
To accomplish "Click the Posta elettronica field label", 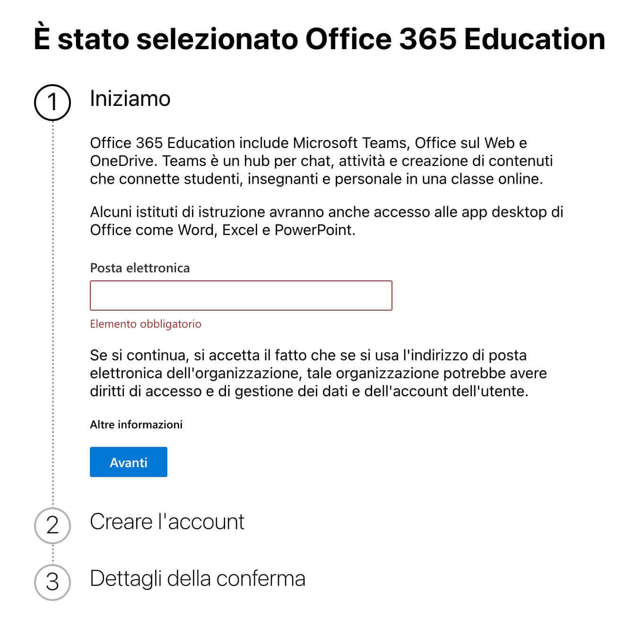I will coord(140,268).
